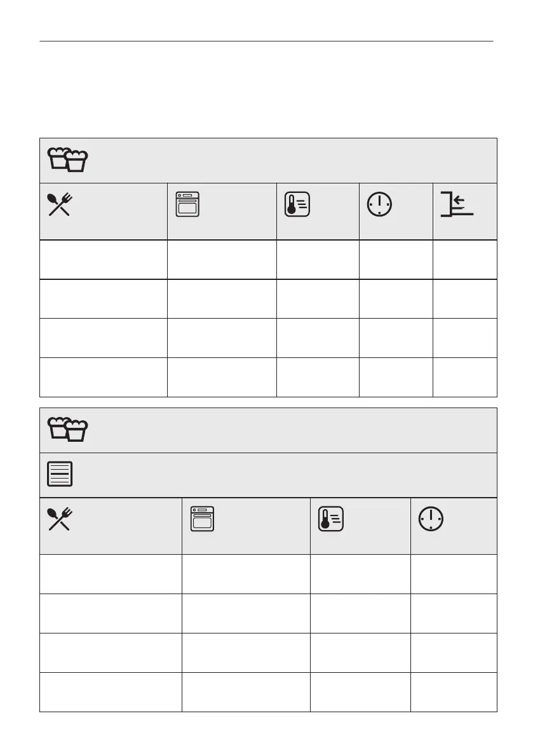Click the muffins icon heading the upper table

coord(67,159)
